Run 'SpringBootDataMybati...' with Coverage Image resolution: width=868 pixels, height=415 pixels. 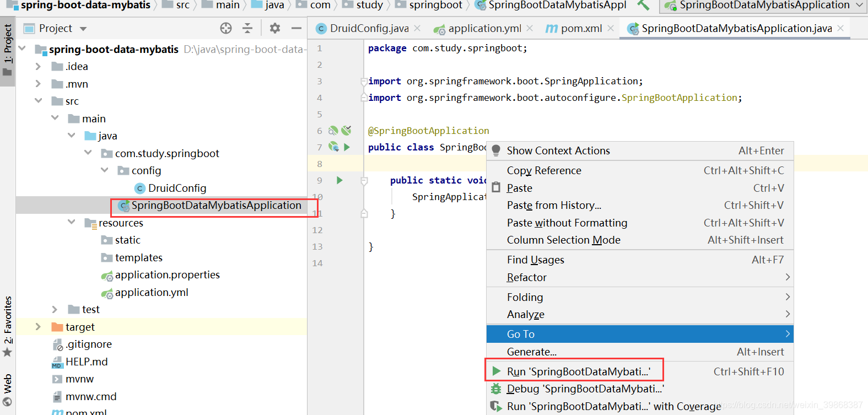click(640, 406)
